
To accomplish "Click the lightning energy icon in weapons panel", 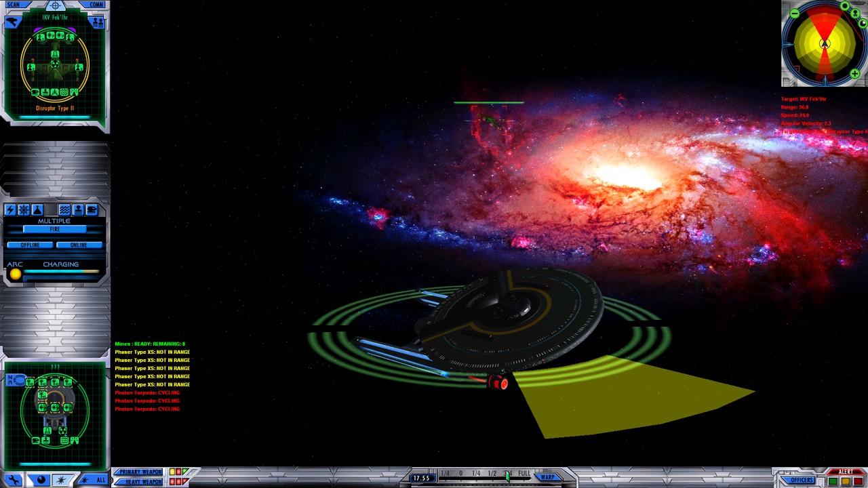I will pyautogui.click(x=10, y=209).
